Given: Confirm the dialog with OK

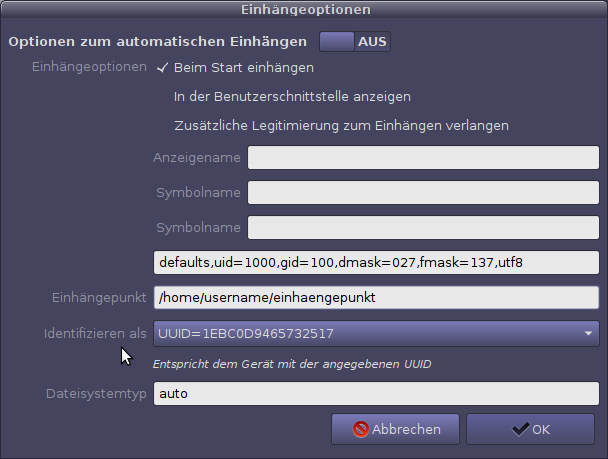Looking at the screenshot, I should click(x=530, y=429).
